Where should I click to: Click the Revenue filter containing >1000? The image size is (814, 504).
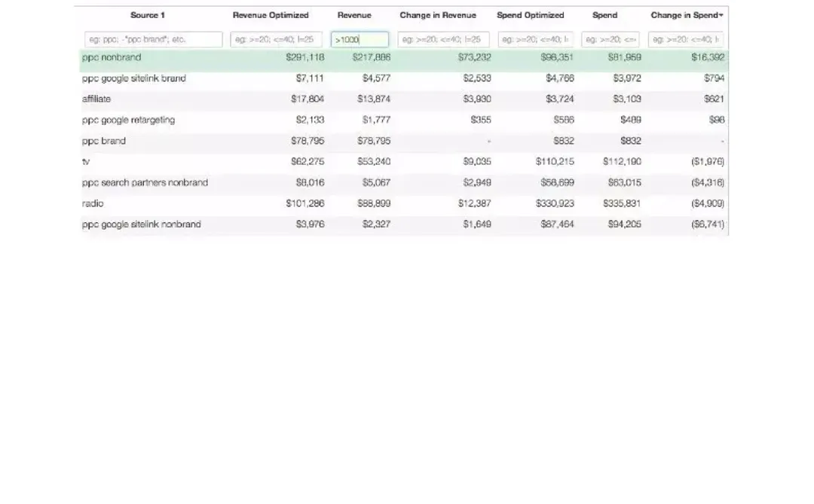[x=360, y=39]
